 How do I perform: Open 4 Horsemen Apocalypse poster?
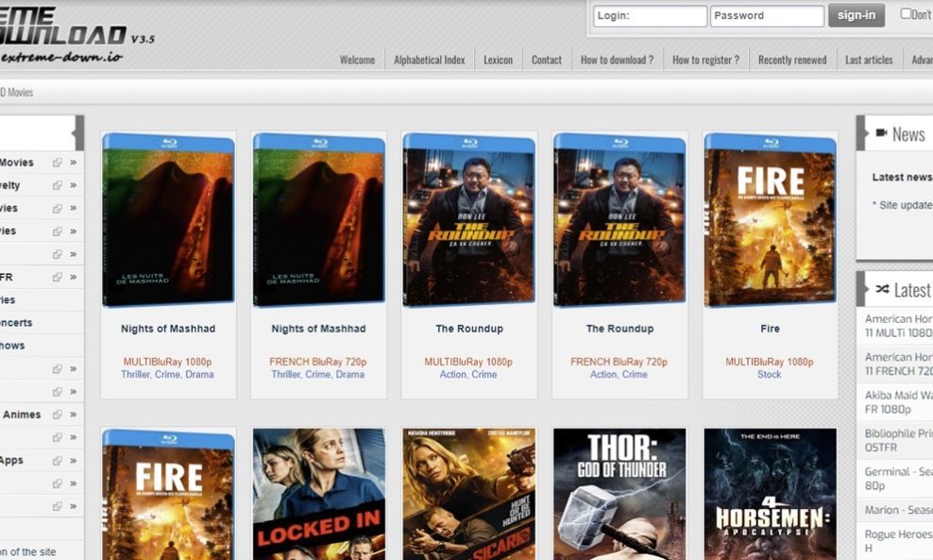(771, 494)
